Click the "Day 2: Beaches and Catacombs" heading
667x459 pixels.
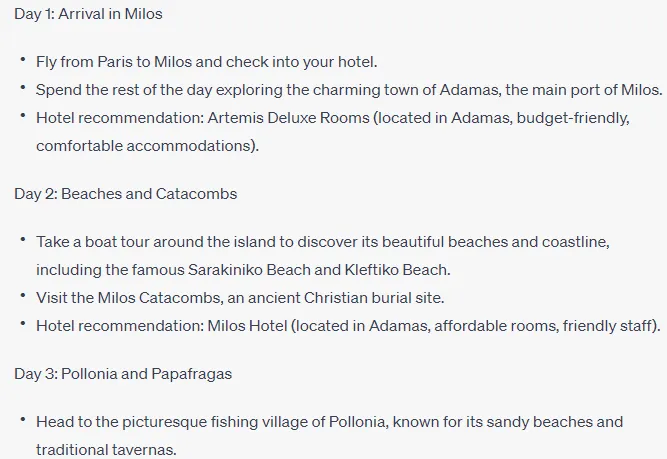point(125,194)
